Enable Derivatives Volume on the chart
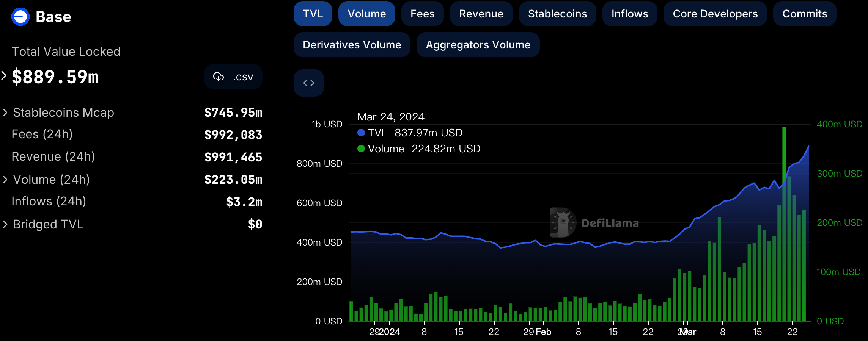 pyautogui.click(x=352, y=45)
